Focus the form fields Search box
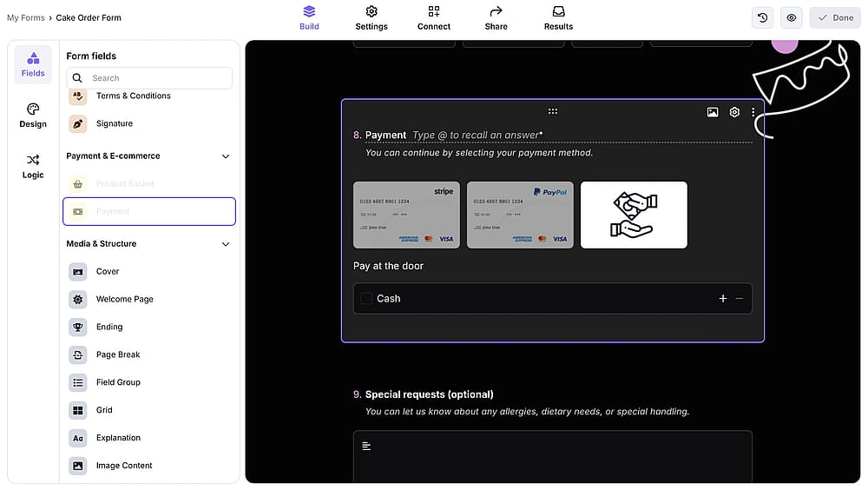 click(x=149, y=78)
